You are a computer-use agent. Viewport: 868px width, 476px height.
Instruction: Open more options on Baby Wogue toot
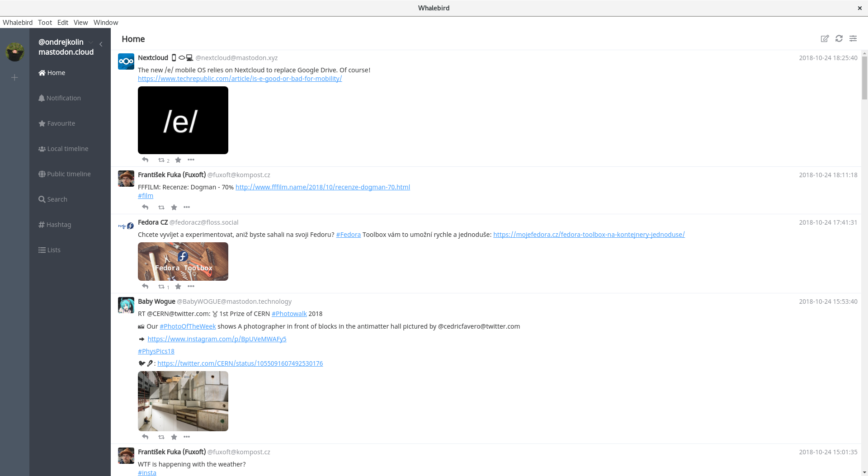click(x=187, y=437)
